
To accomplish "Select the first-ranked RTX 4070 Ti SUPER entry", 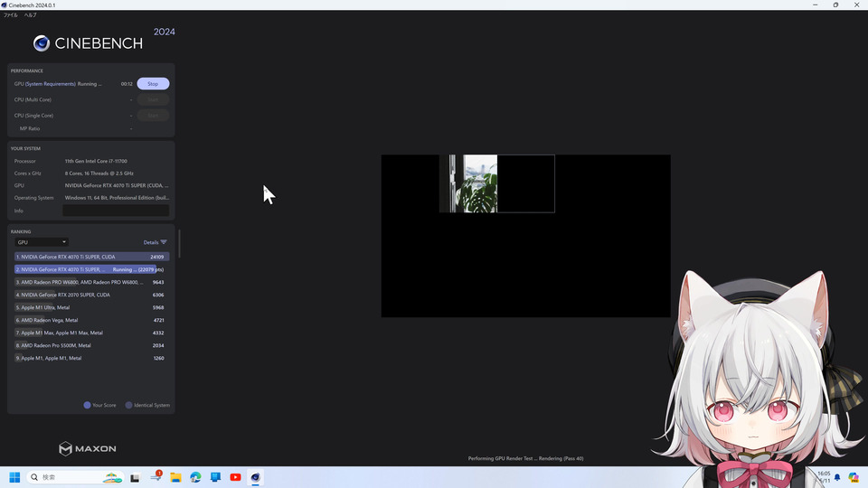I will [92, 257].
